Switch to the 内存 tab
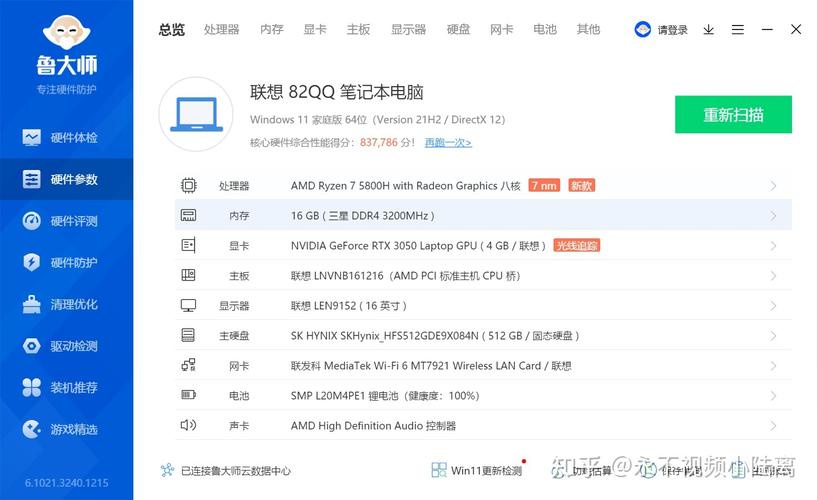This screenshot has height=500, width=817. [271, 30]
